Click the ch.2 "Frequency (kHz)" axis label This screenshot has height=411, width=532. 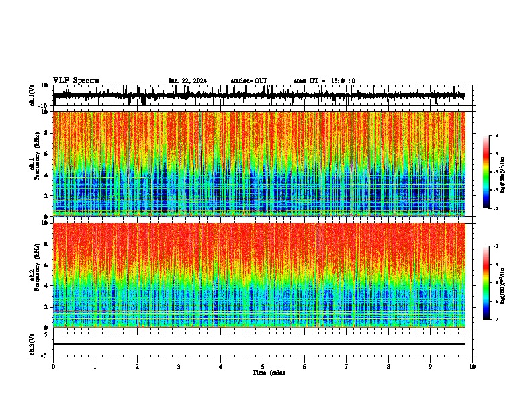click(x=37, y=267)
